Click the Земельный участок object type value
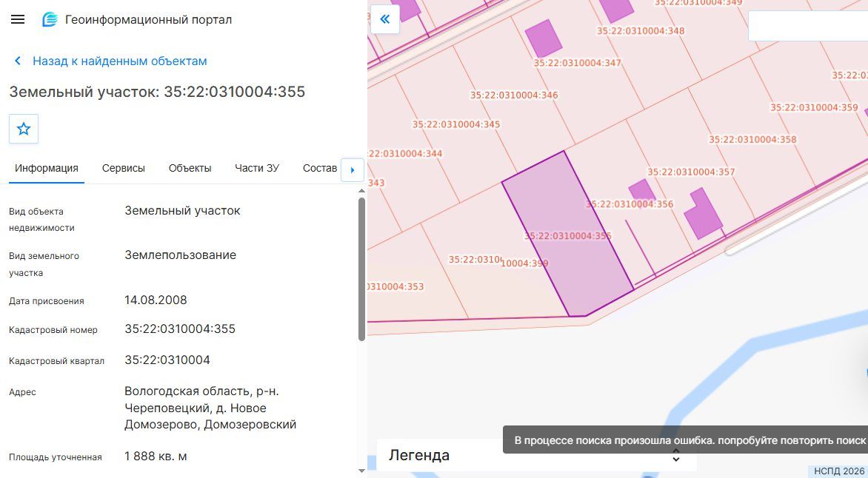 click(x=183, y=211)
